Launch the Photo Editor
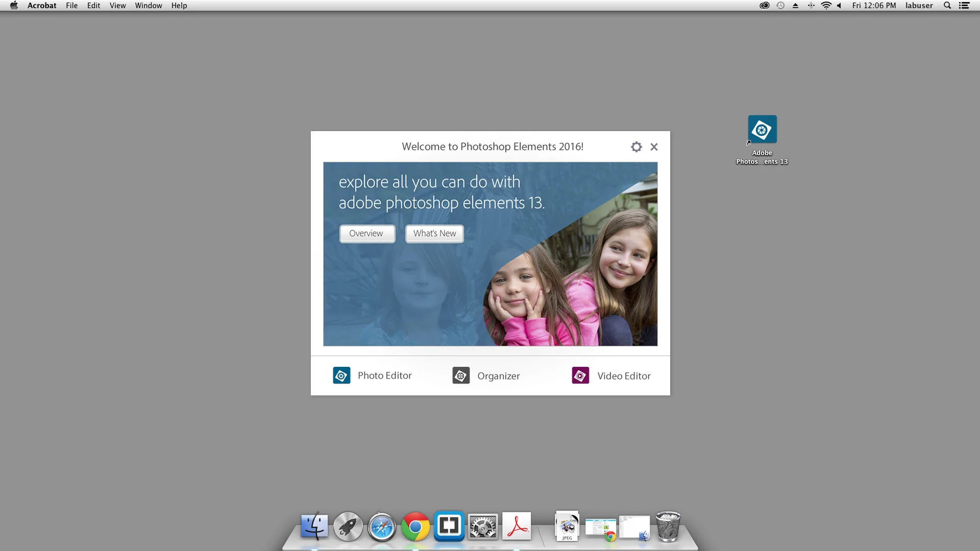 (x=372, y=375)
